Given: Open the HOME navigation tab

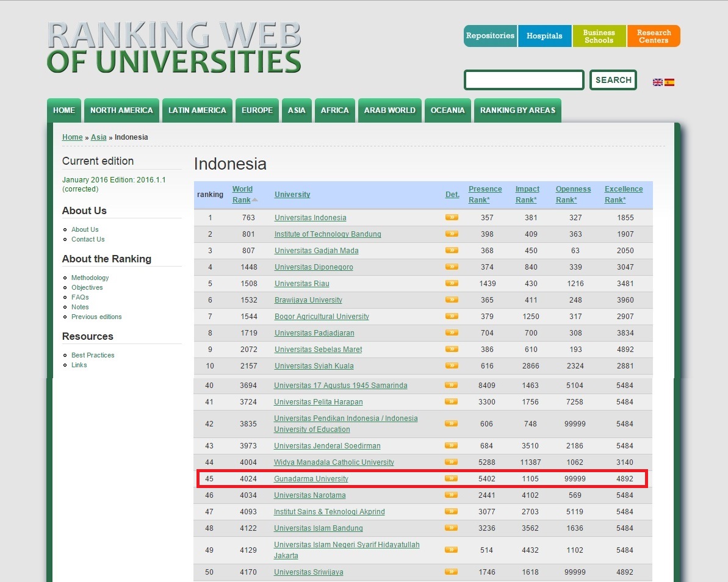Looking at the screenshot, I should 64,110.
